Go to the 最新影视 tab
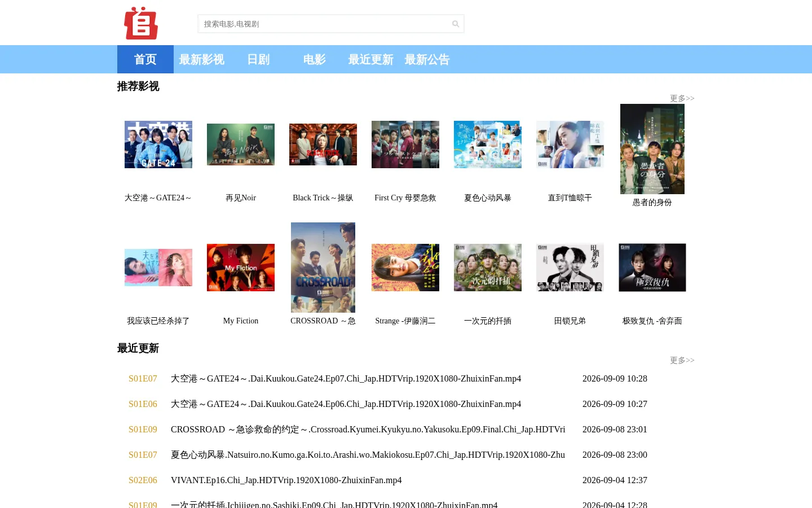The height and width of the screenshot is (508, 812). (202, 59)
